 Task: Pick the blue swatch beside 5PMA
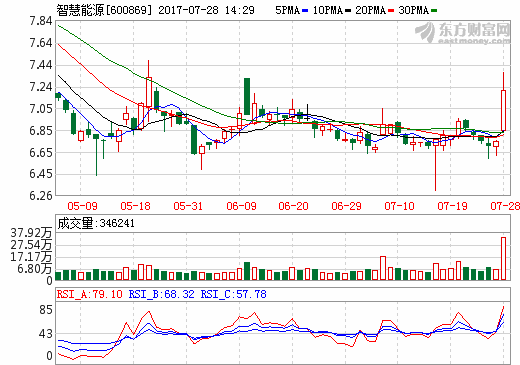click(305, 11)
